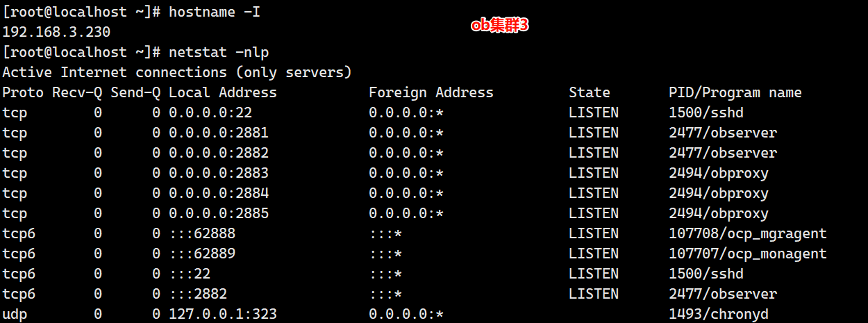868x323 pixels.
Task: Select local address 0.0.0.0:2884
Action: point(219,193)
